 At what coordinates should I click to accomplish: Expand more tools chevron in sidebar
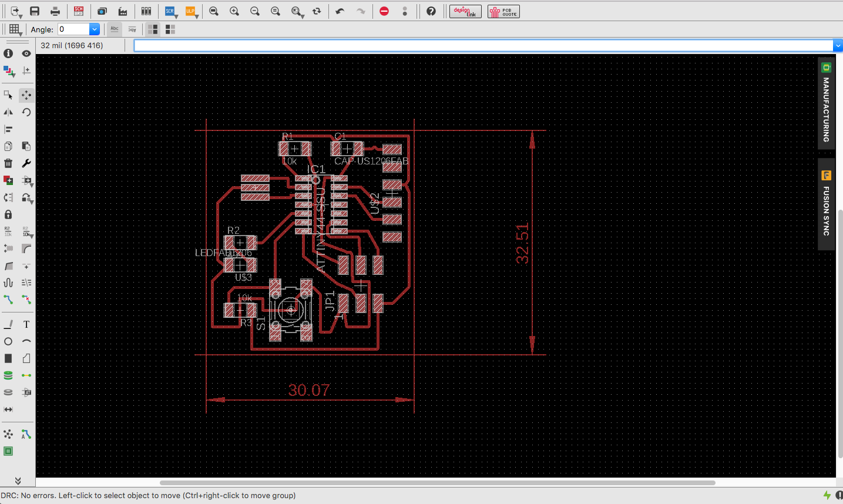tap(18, 481)
